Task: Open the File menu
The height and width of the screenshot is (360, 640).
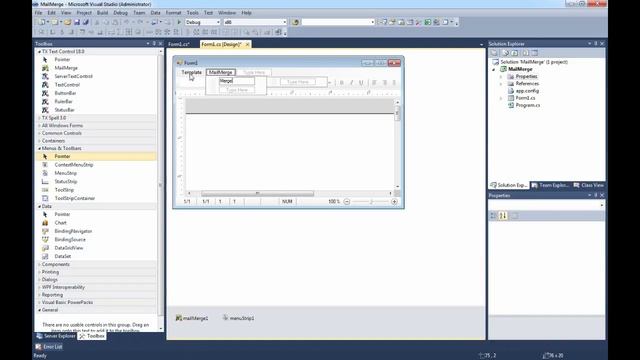Action: click(38, 13)
